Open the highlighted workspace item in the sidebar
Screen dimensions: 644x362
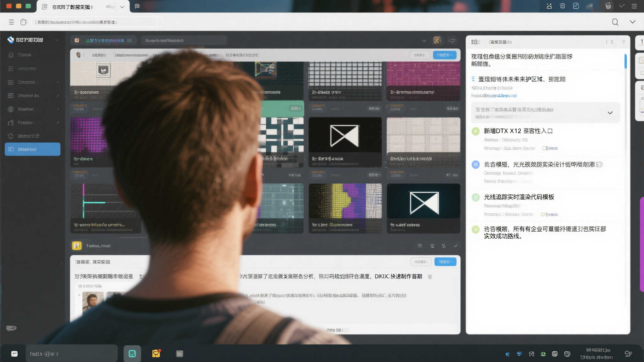pos(32,149)
